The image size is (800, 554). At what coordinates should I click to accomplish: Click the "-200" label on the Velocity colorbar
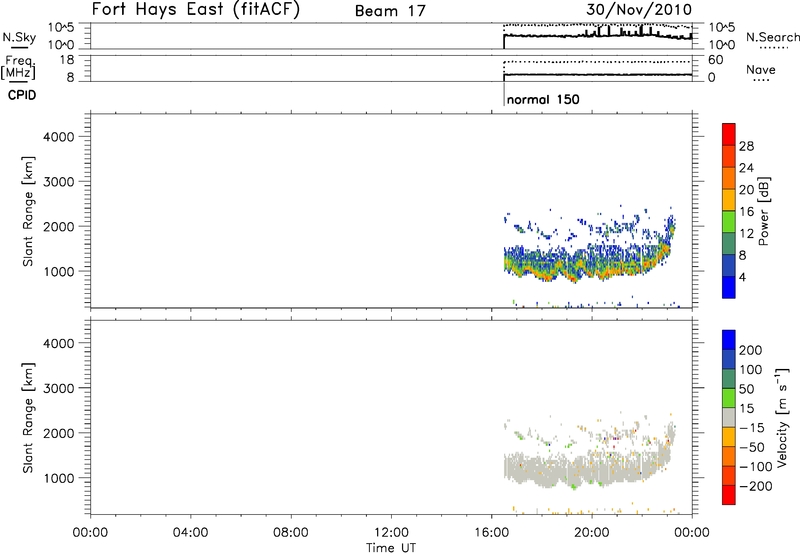click(755, 487)
